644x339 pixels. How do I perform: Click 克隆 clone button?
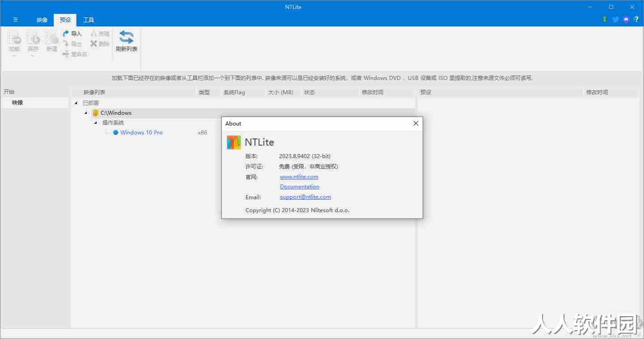tap(100, 33)
